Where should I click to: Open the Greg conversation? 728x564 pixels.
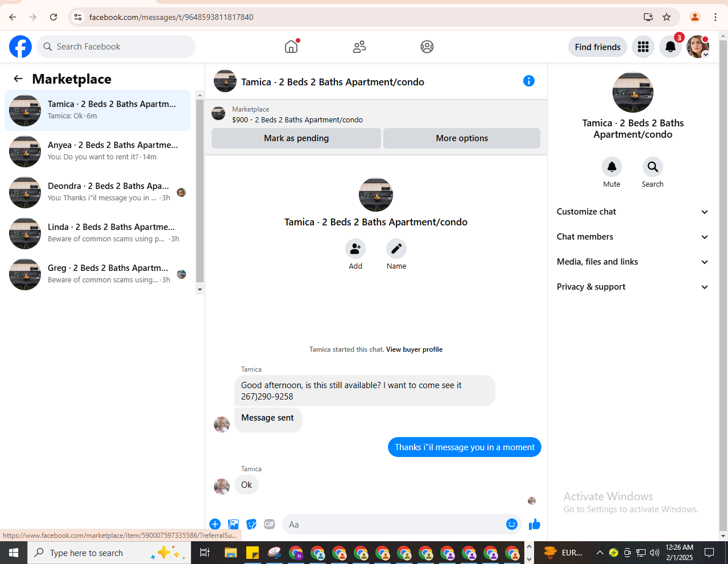98,274
